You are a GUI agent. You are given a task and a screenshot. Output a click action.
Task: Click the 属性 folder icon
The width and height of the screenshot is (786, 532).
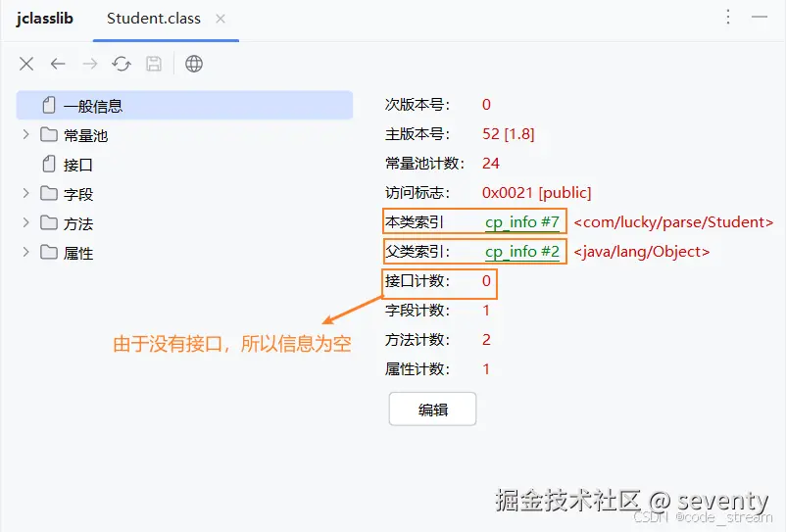pyautogui.click(x=49, y=252)
